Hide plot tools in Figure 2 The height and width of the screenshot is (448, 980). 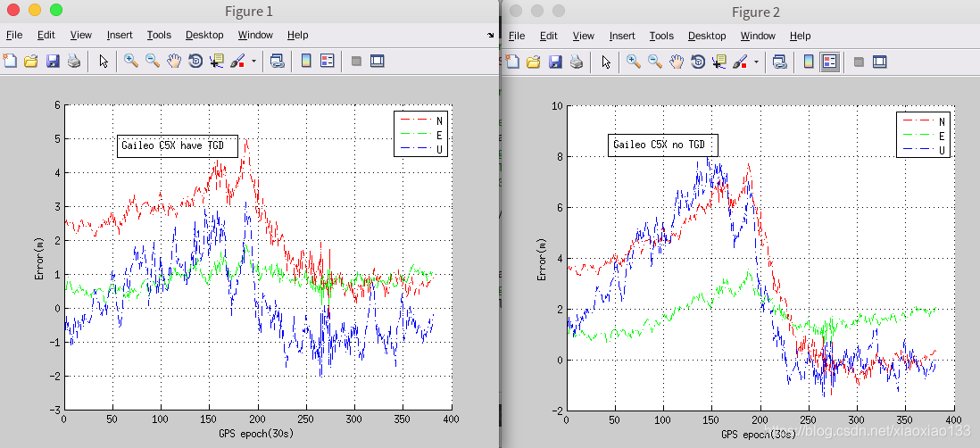tap(859, 62)
